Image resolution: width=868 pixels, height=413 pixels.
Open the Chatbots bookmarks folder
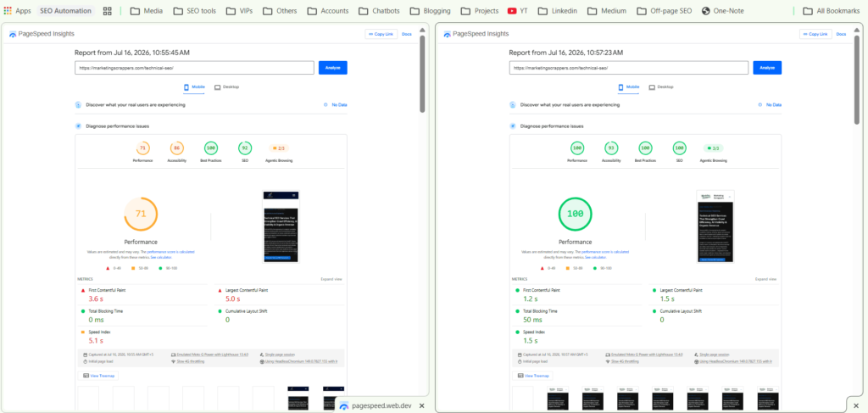[x=379, y=10]
